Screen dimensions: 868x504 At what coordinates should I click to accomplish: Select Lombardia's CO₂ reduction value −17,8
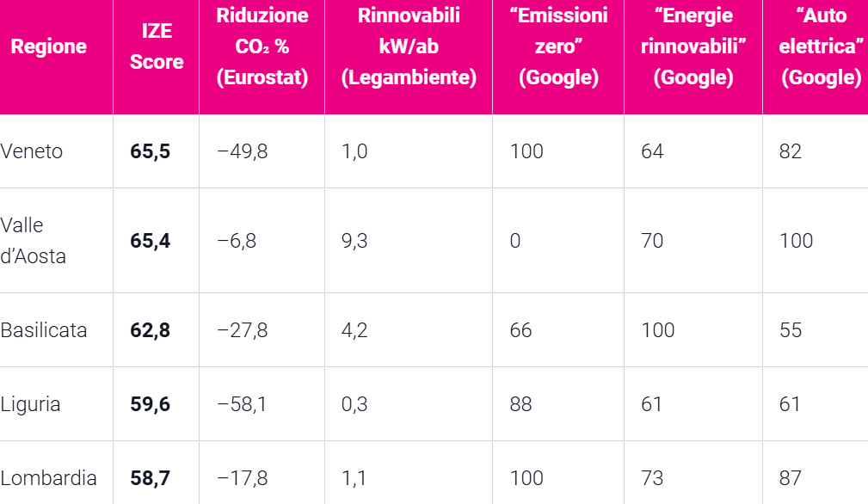pos(243,478)
